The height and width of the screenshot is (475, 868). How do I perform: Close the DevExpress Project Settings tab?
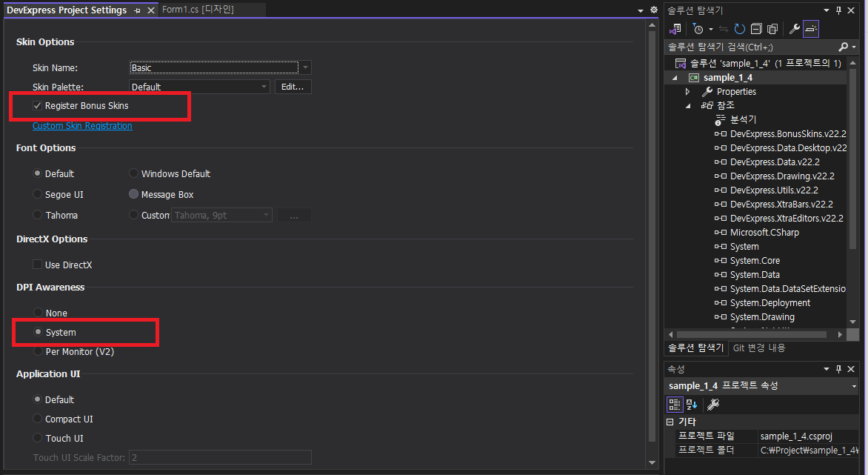[150, 10]
